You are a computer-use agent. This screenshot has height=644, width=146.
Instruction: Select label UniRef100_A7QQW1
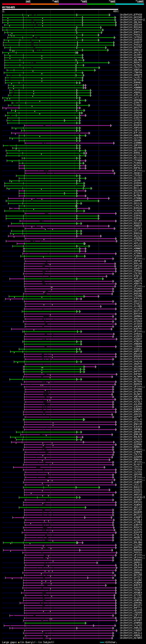(131, 198)
